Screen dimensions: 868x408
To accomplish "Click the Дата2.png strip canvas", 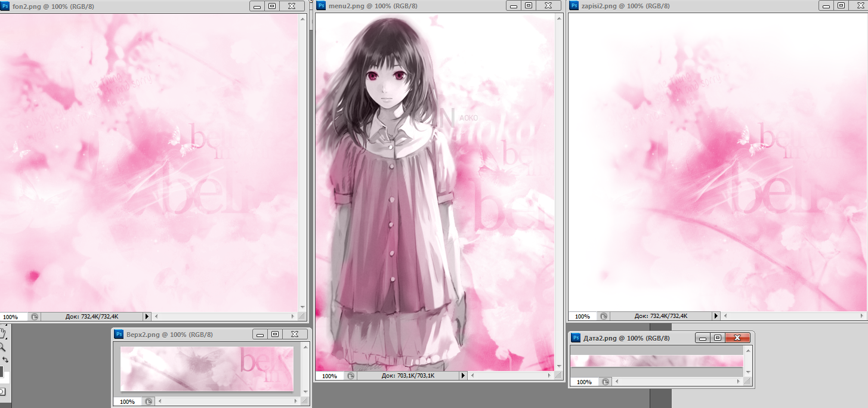I will coord(657,361).
